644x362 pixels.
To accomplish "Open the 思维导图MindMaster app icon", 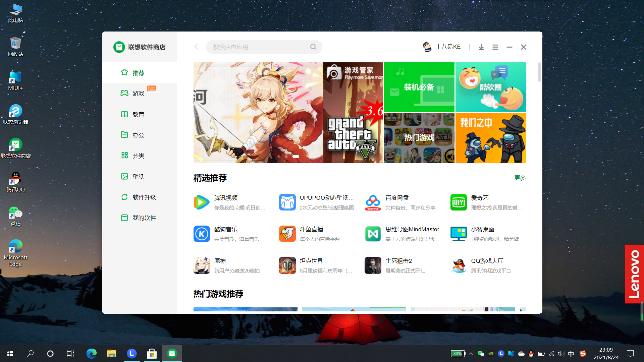I will tap(373, 234).
